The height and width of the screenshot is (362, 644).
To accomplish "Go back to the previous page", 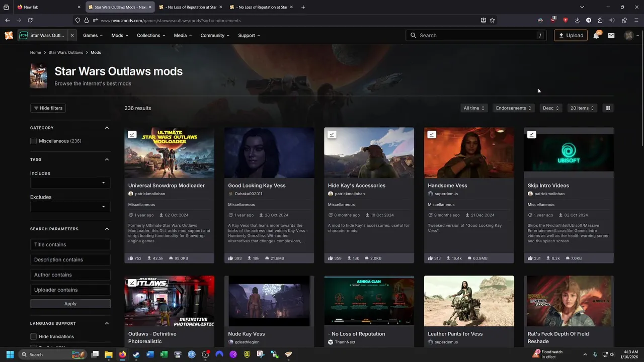I will point(8,20).
